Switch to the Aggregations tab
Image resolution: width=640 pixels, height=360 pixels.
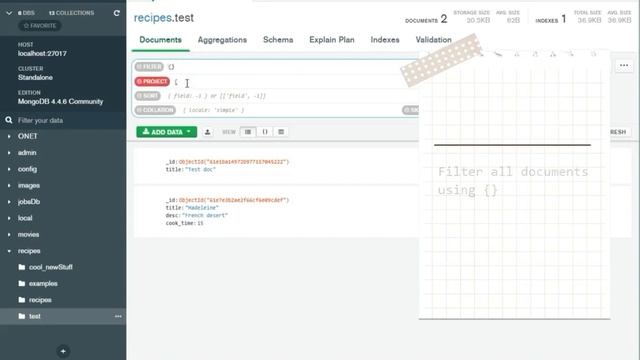[x=222, y=40]
